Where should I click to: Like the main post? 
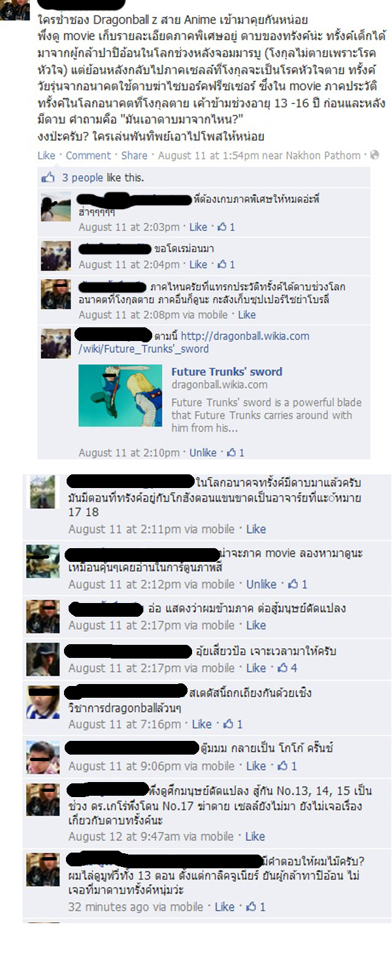[x=46, y=155]
